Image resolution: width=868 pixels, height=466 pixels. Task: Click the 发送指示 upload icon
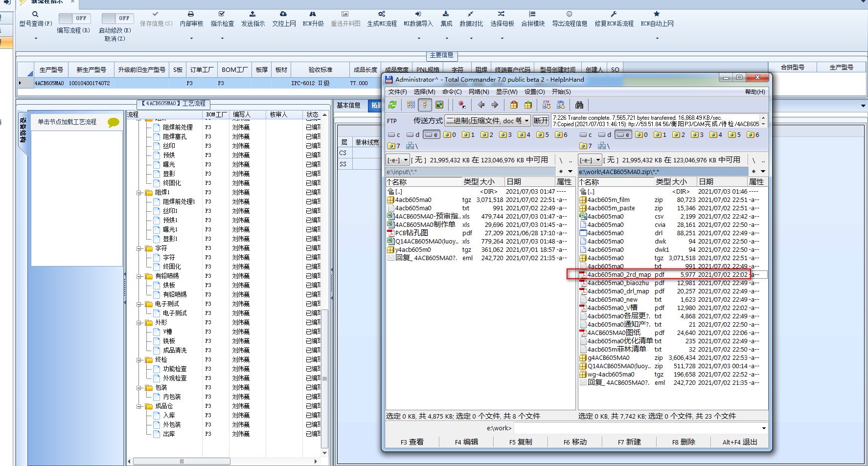(x=252, y=14)
